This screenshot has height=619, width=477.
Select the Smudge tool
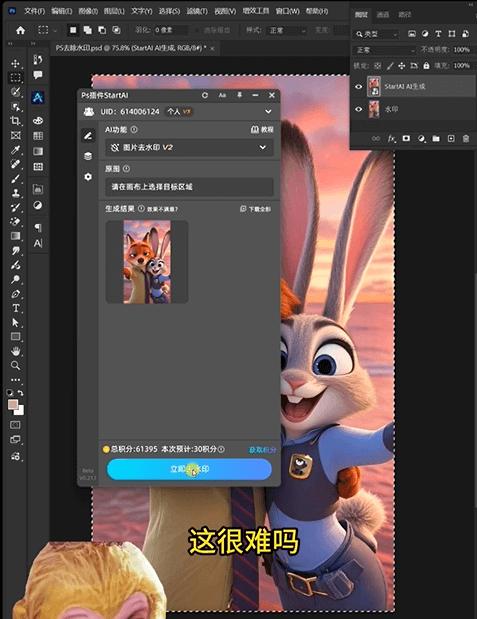coord(15,251)
